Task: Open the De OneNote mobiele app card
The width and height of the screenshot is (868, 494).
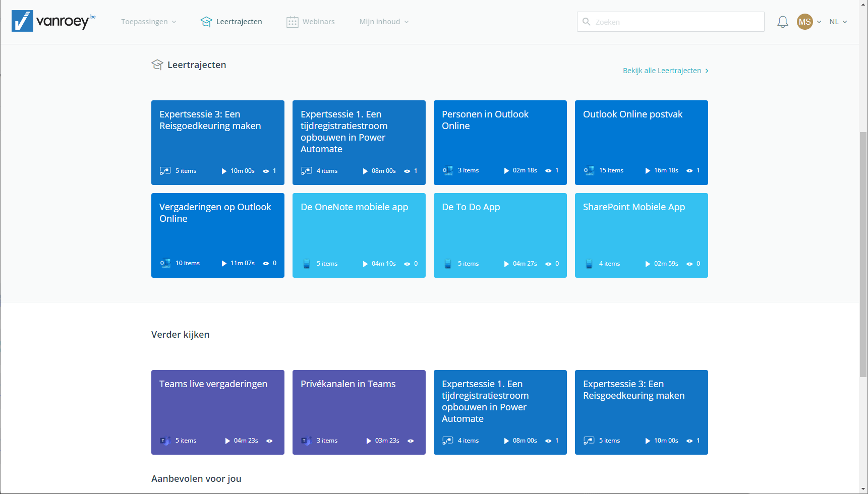Action: pyautogui.click(x=359, y=235)
